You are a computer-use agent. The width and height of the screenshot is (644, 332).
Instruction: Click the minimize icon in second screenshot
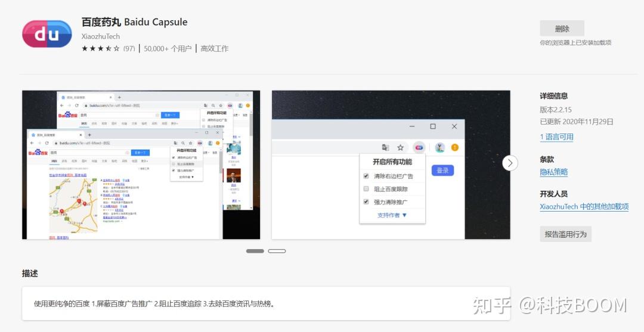tap(412, 126)
